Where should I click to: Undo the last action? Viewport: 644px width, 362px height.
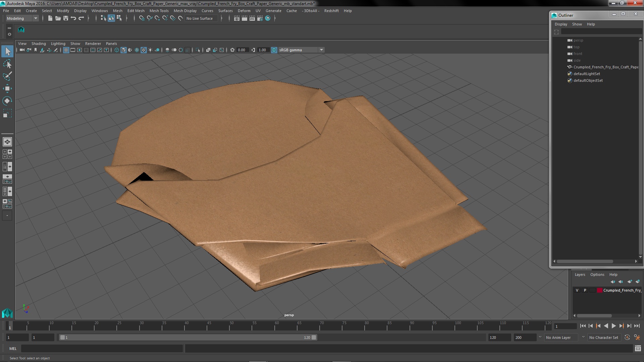(x=73, y=18)
